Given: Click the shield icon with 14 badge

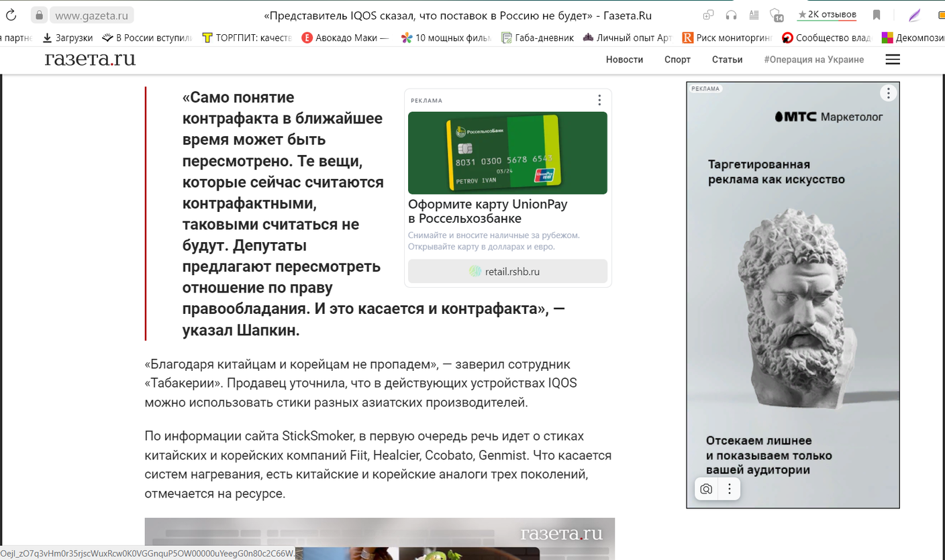Looking at the screenshot, I should click(x=777, y=15).
